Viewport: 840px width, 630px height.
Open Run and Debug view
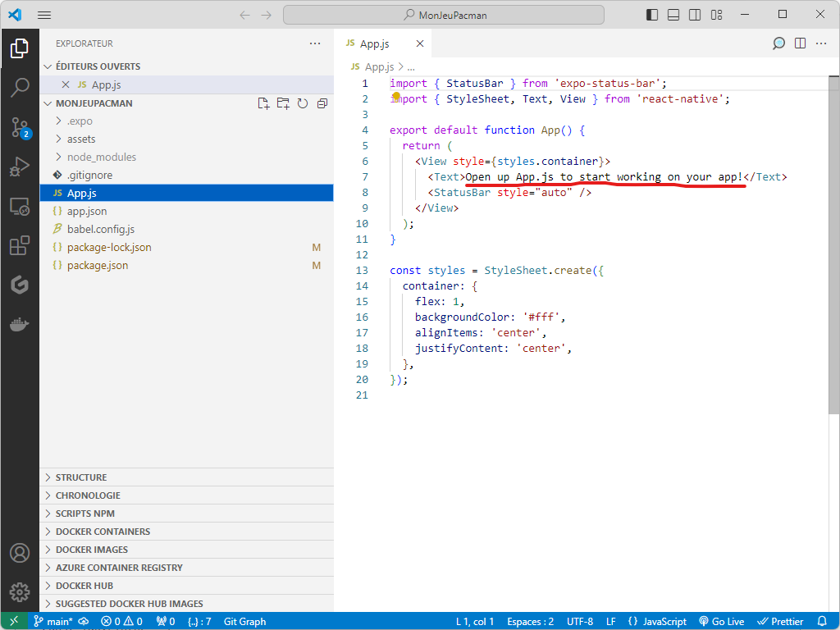click(20, 167)
